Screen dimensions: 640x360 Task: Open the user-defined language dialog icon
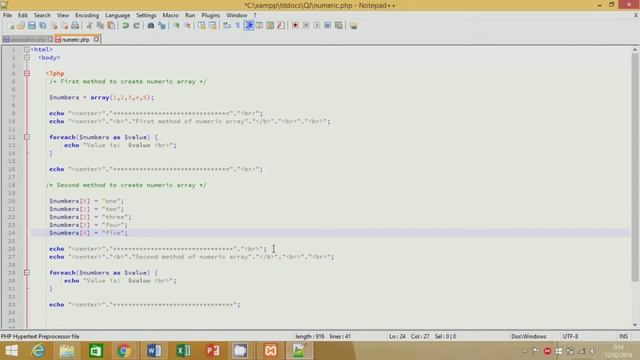click(259, 26)
